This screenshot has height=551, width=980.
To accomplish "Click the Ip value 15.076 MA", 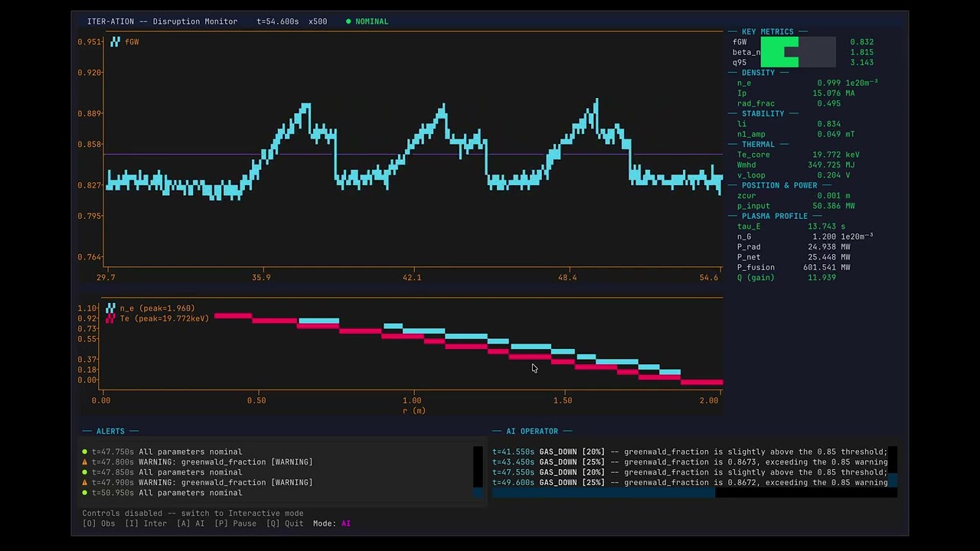I will tap(834, 93).
